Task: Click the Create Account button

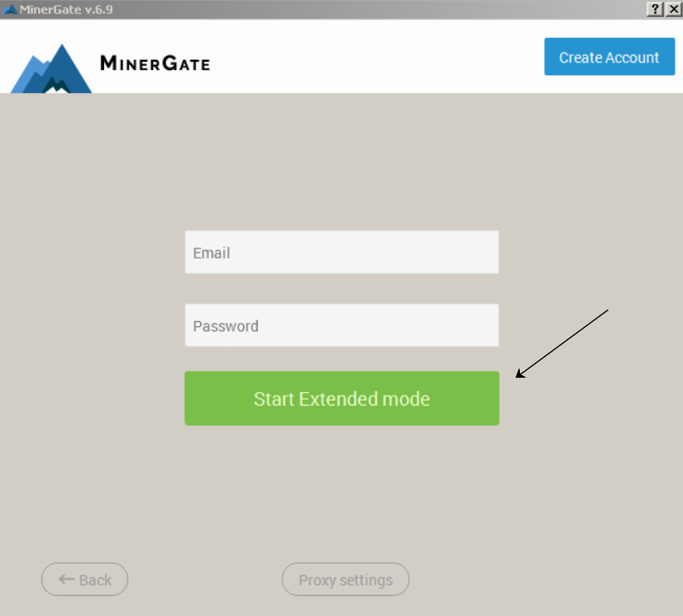Action: point(609,57)
